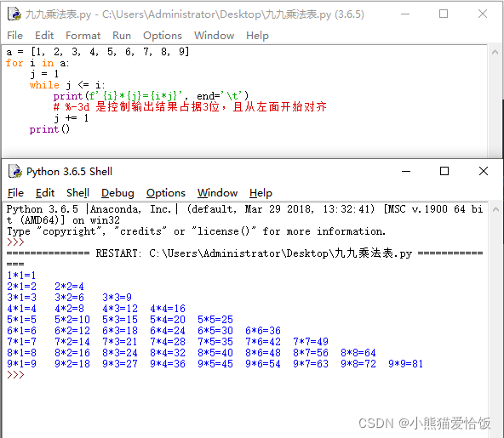Click the print f-string code line
The width and height of the screenshot is (504, 438).
point(151,96)
